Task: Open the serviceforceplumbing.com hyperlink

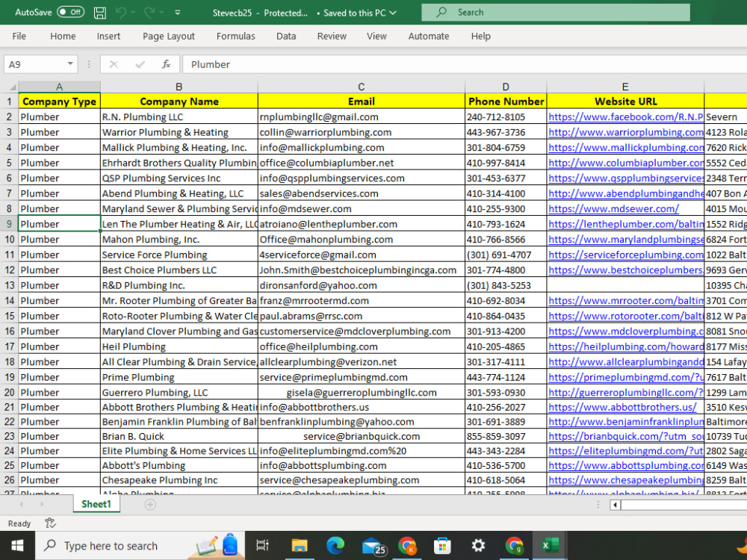Action: coord(625,255)
